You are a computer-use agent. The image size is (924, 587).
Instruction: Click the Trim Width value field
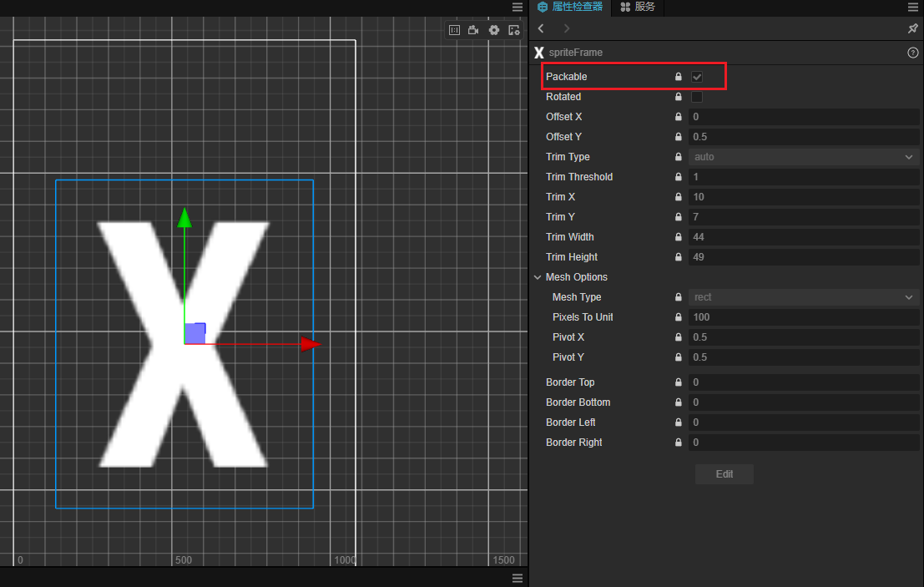tap(804, 237)
